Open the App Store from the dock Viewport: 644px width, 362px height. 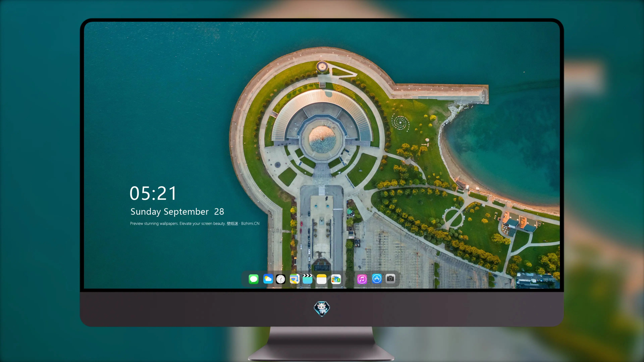click(x=377, y=279)
